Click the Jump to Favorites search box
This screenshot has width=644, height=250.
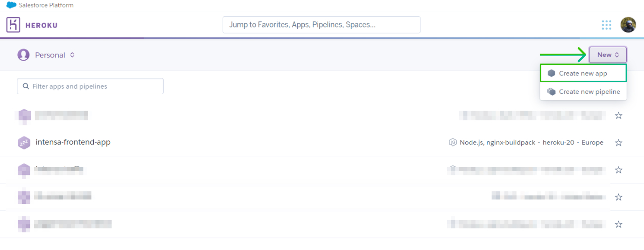(322, 25)
